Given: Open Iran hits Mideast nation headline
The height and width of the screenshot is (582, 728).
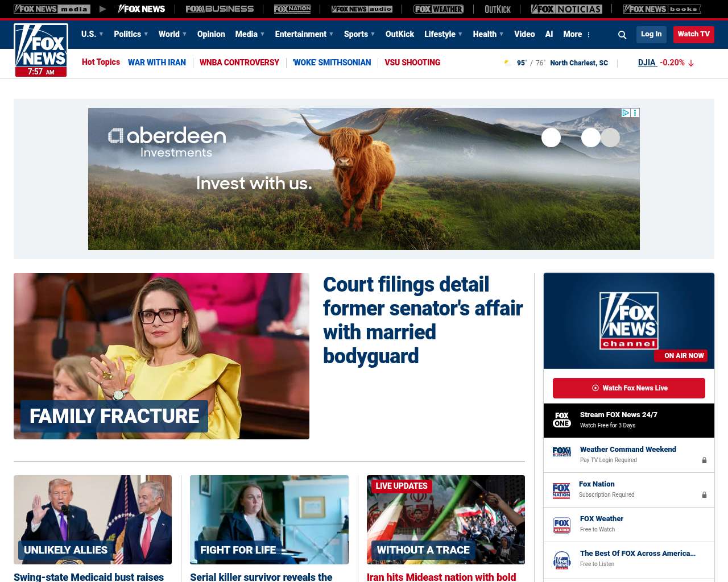Looking at the screenshot, I should tap(441, 577).
